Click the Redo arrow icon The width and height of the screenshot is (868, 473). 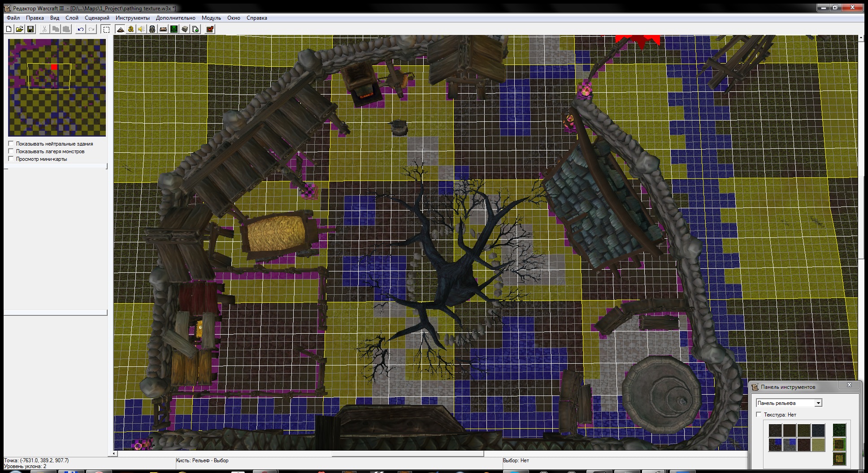[91, 29]
